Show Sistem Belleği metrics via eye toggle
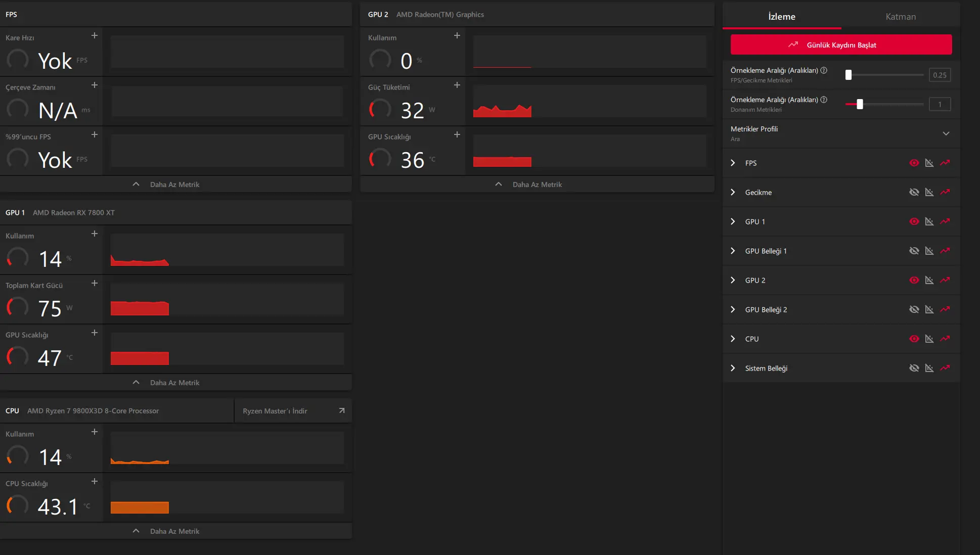Image resolution: width=980 pixels, height=555 pixels. [914, 368]
